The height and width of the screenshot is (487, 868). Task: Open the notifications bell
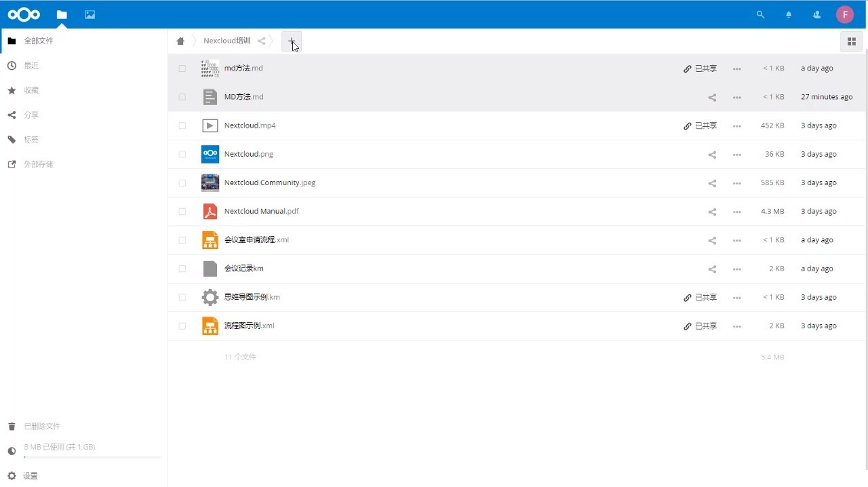789,14
